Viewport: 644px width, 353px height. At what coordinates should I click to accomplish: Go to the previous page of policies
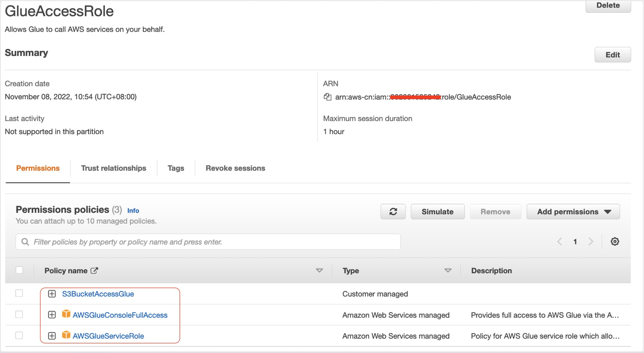pos(560,242)
